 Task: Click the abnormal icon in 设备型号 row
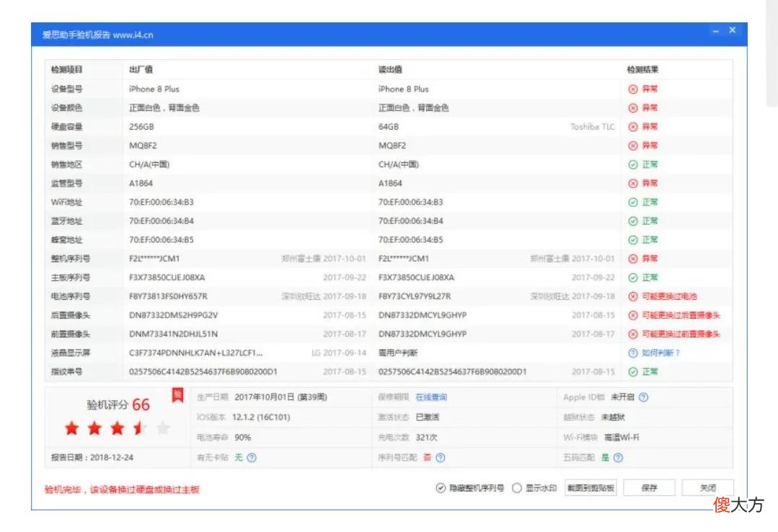click(632, 89)
